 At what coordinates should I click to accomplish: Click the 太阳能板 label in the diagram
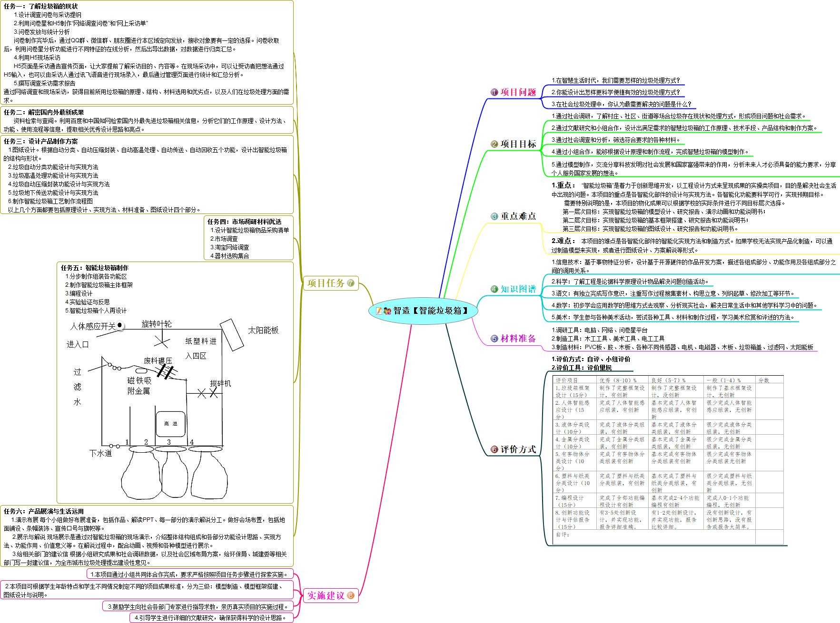(x=263, y=330)
